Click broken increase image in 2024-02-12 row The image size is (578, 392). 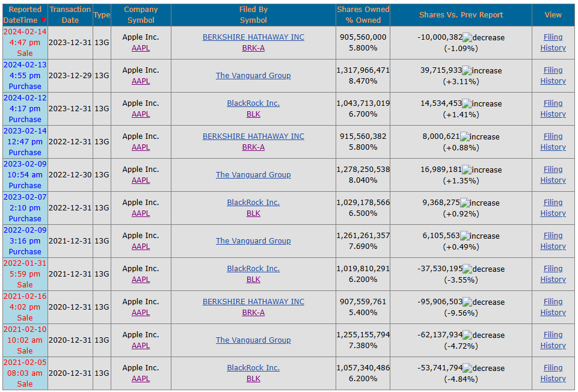click(467, 103)
